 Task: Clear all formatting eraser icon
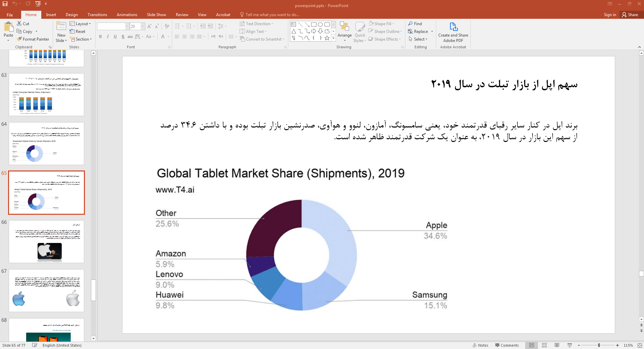tap(167, 26)
